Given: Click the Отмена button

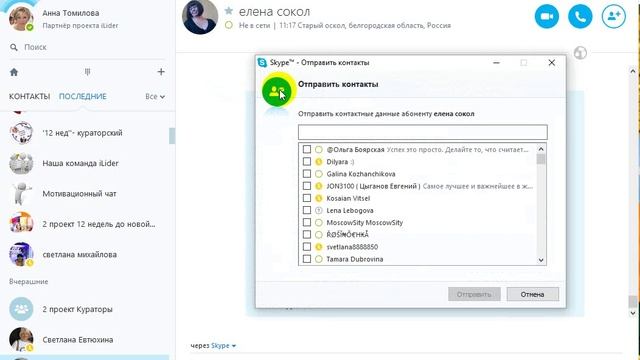Looking at the screenshot, I should pyautogui.click(x=532, y=294).
